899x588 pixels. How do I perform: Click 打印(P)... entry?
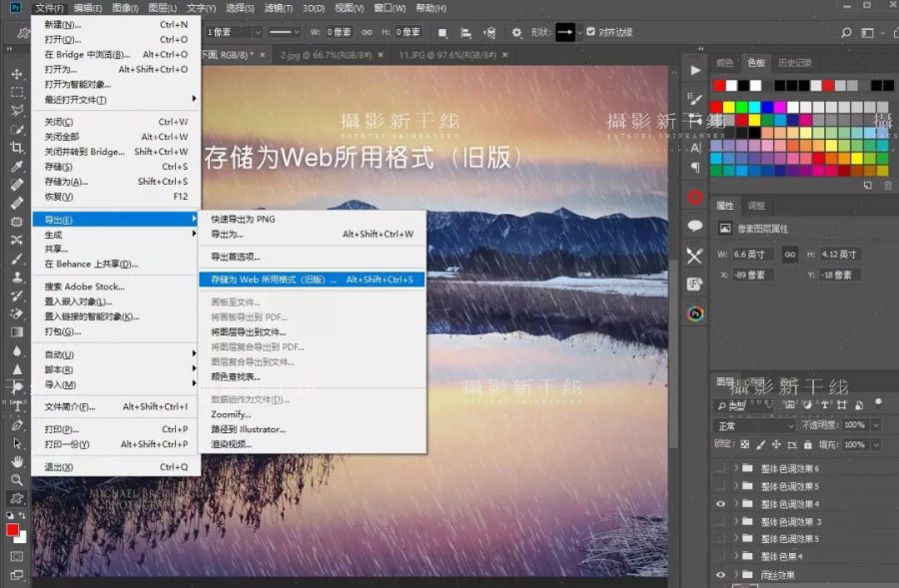116,429
